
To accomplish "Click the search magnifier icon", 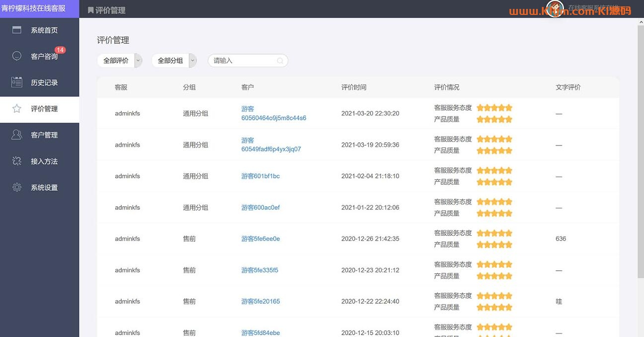I will point(280,61).
